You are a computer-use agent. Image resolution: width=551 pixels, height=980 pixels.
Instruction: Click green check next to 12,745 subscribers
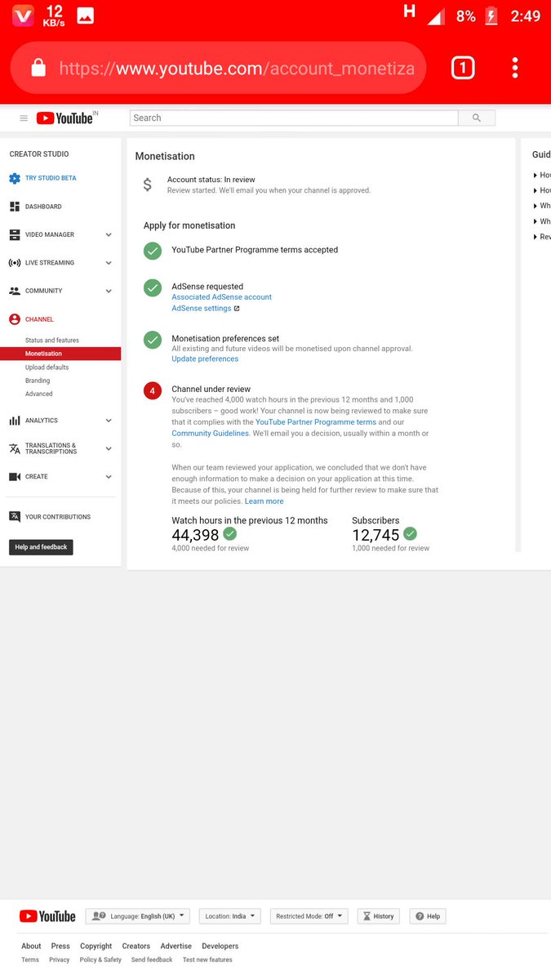tap(411, 533)
